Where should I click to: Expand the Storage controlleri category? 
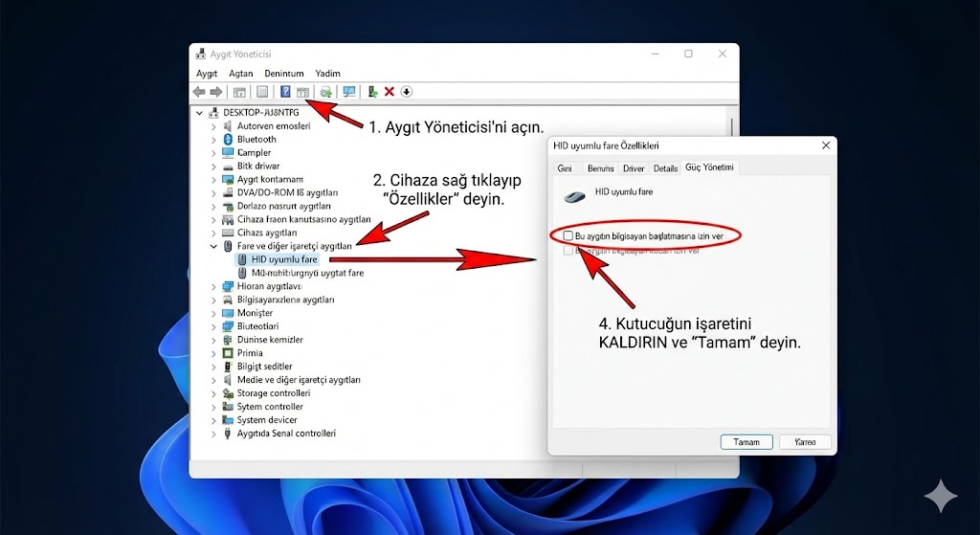(213, 393)
